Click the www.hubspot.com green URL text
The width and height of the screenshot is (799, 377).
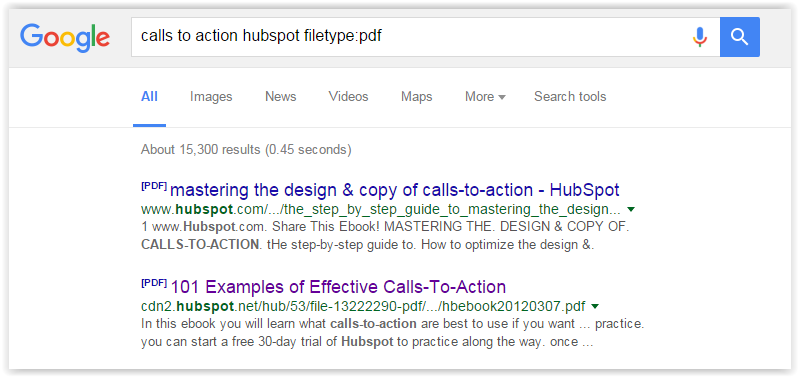pos(381,209)
